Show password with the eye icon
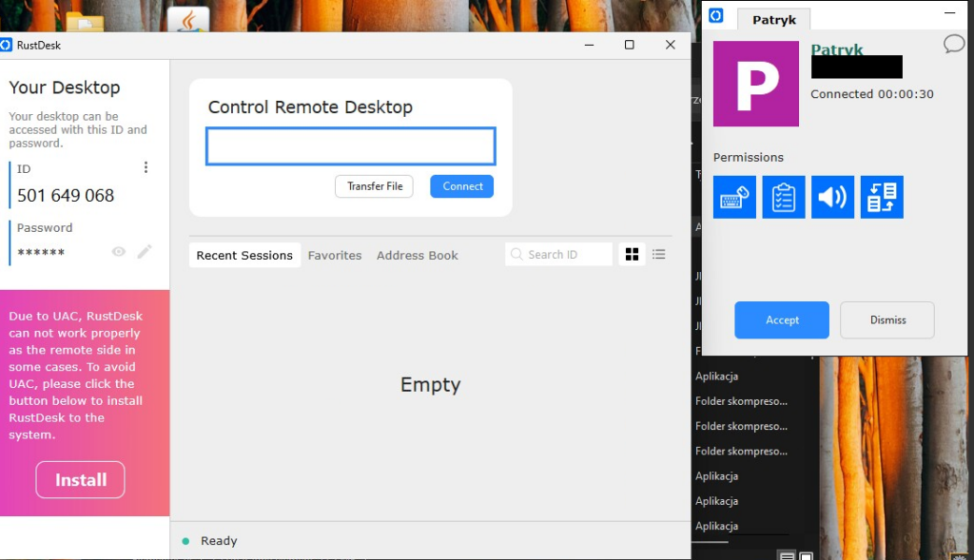The width and height of the screenshot is (974, 560). tap(119, 252)
